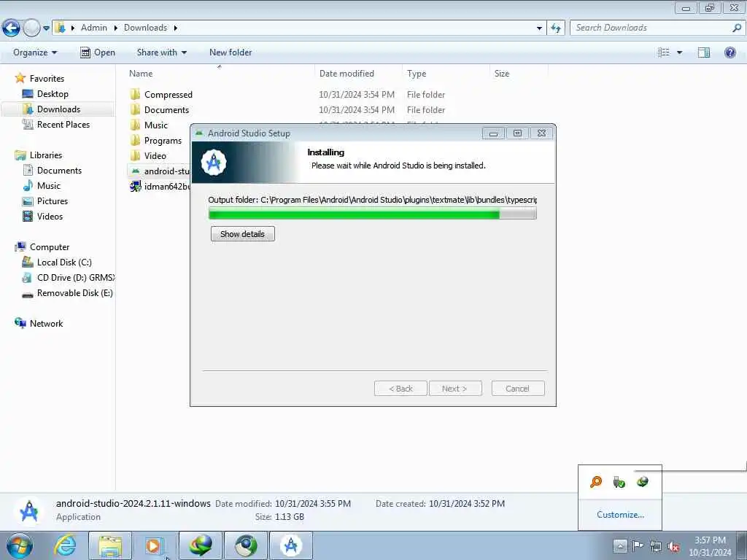Viewport: 747px width, 560px height.
Task: Select Network in the navigation pane
Action: (39, 323)
